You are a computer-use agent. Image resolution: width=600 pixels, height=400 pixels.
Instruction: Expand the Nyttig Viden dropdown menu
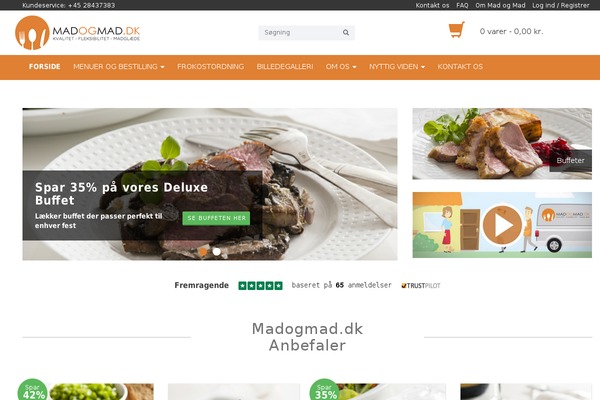[397, 67]
